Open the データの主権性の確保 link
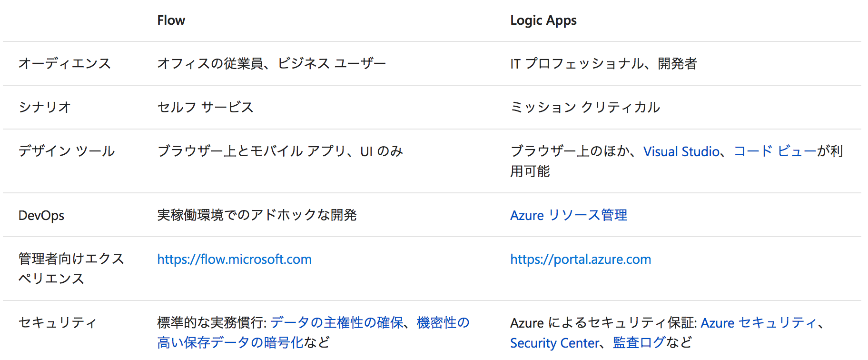The width and height of the screenshot is (868, 360). click(x=337, y=323)
